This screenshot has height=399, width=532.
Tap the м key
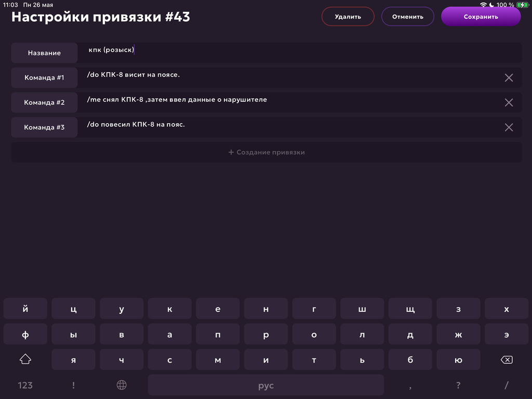218,360
